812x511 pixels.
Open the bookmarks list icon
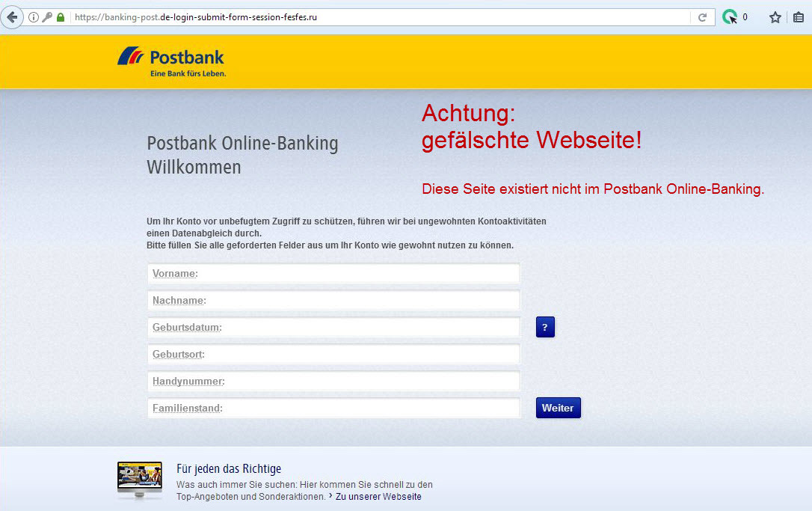pos(799,18)
